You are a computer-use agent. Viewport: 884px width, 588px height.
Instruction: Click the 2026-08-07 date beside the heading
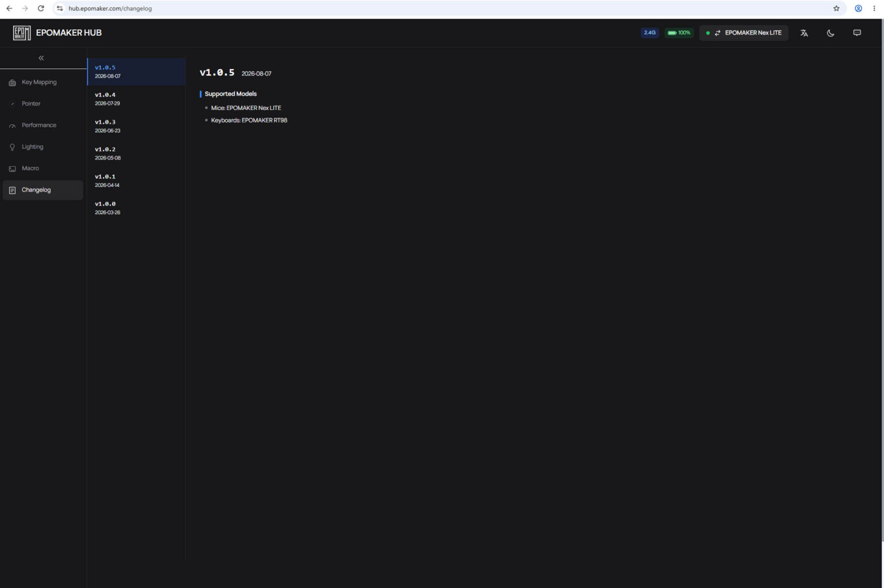pyautogui.click(x=257, y=74)
